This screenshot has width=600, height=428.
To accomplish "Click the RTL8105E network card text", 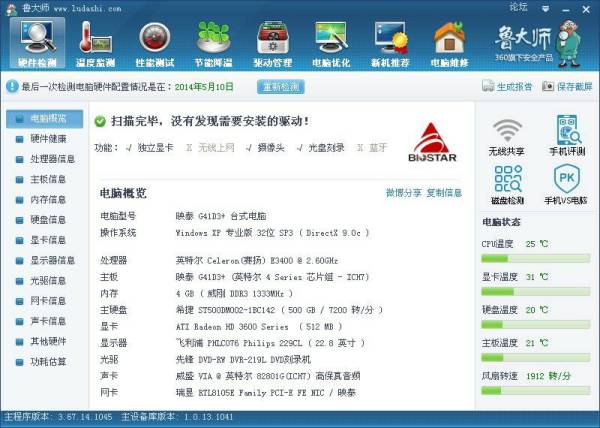I will (266, 393).
